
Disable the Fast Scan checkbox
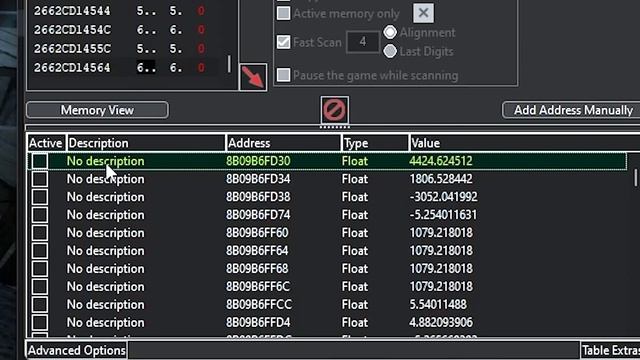point(283,42)
